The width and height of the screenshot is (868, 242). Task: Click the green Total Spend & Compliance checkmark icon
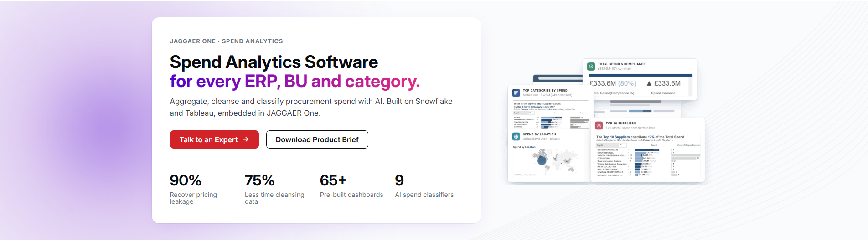(591, 66)
